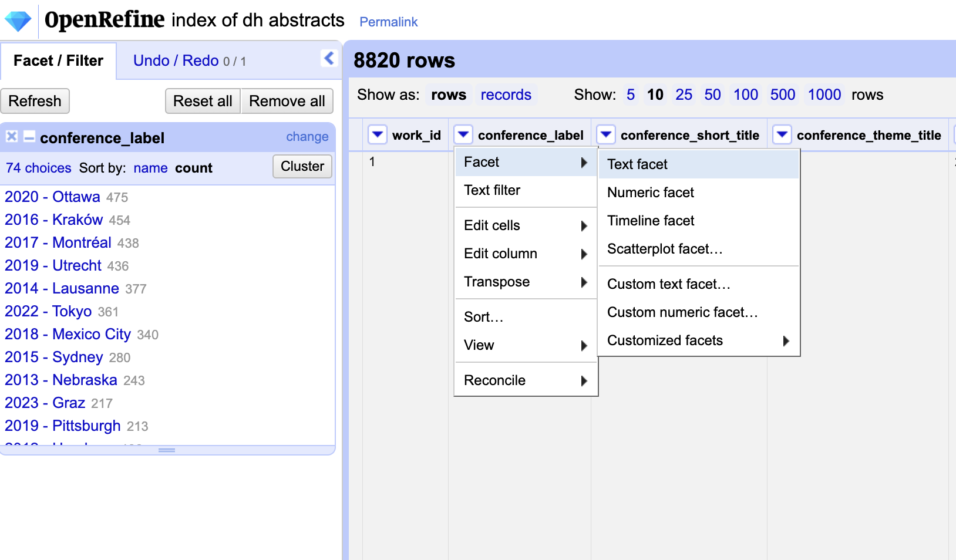Screen dimensions: 956x560
Task: Show data as records
Action: [x=506, y=95]
